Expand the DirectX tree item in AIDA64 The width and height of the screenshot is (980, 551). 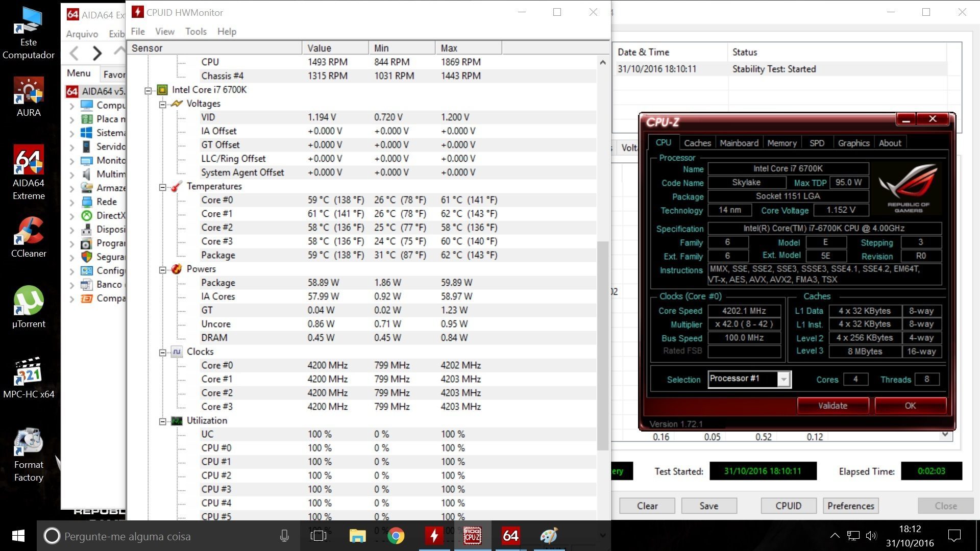pyautogui.click(x=71, y=216)
